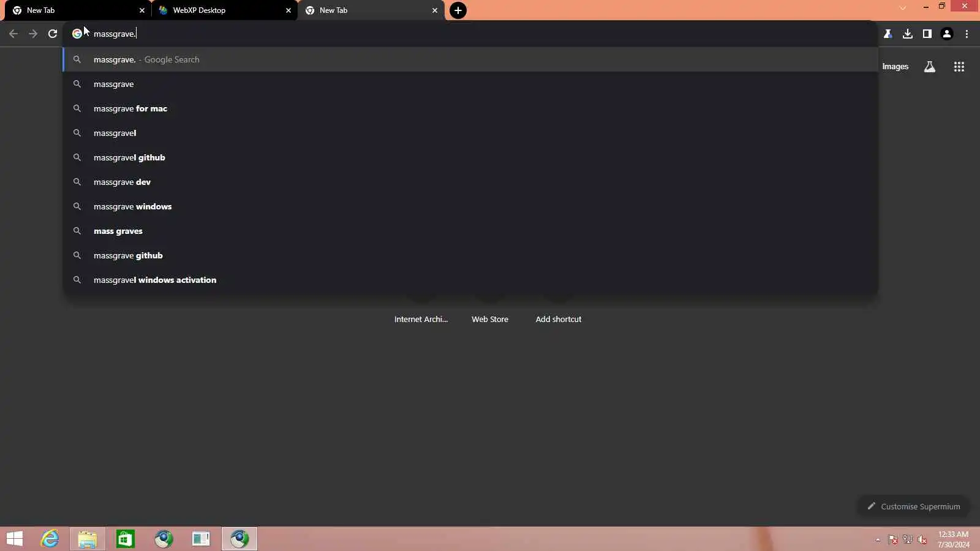Open the tab search chevron in title bar
The height and width of the screenshot is (551, 980).
tap(902, 8)
